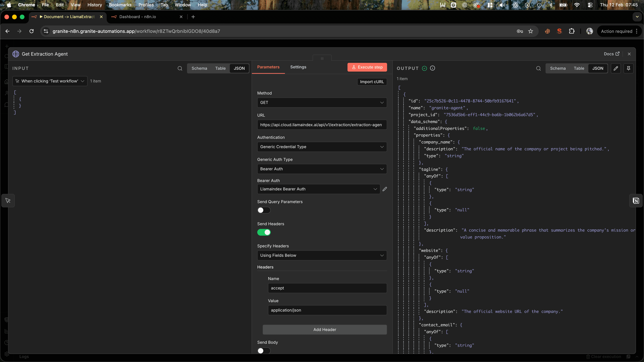This screenshot has width=644, height=362.
Task: Click the Import cURL button
Action: point(372,82)
